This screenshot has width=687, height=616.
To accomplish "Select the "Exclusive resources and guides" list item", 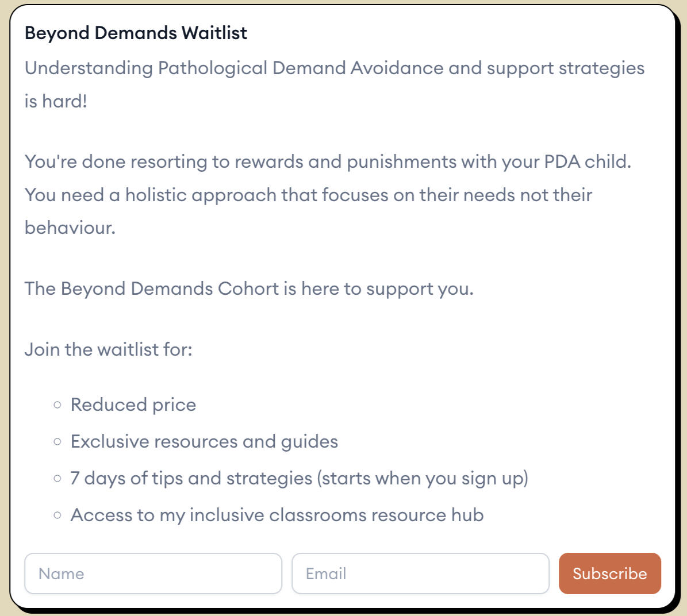I will (204, 441).
